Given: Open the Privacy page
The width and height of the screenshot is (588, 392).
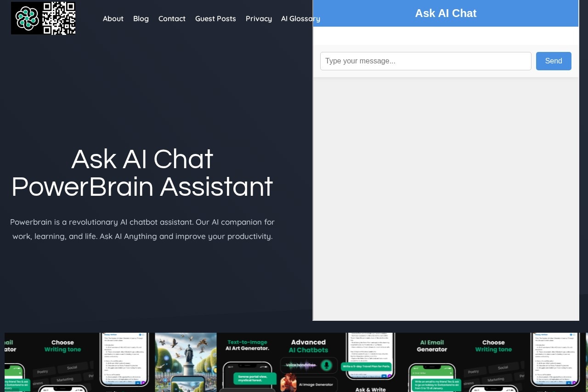Looking at the screenshot, I should click(x=259, y=18).
